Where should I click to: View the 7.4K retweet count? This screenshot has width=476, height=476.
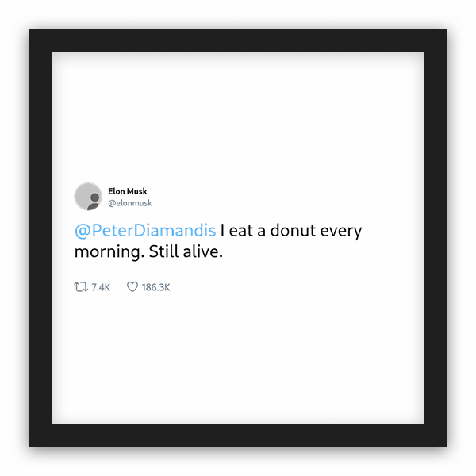coord(101,287)
